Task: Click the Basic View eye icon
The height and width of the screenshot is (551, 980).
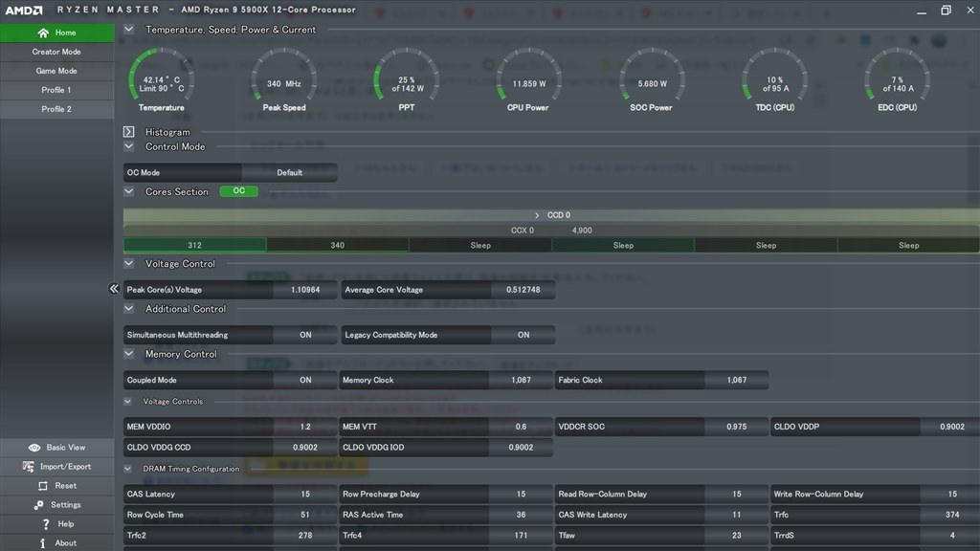Action: pos(34,448)
